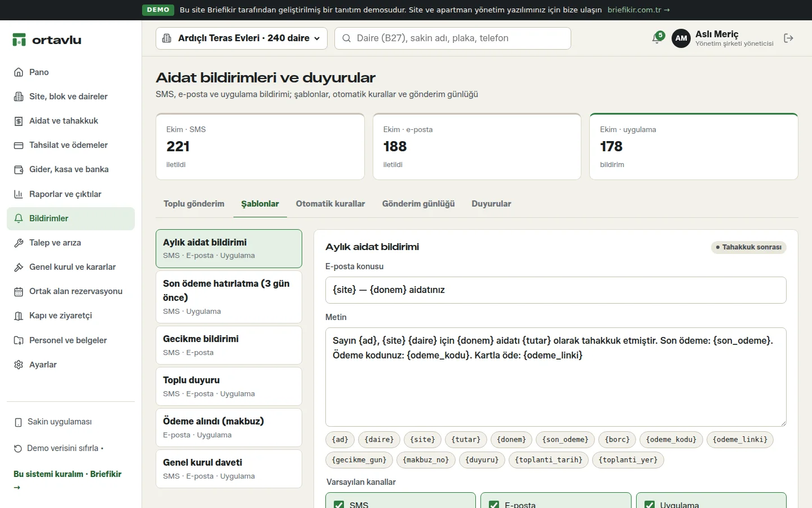
Task: Click the AM user avatar
Action: [681, 38]
